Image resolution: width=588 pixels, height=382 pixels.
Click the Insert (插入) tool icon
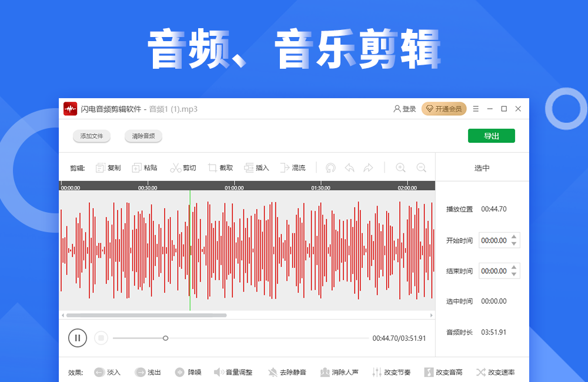pyautogui.click(x=249, y=168)
